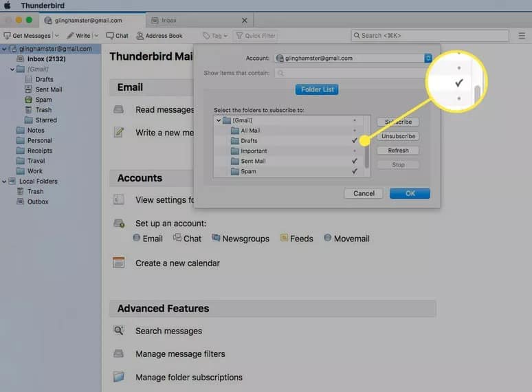Select the Drafts folder in sidebar
Screen dimensions: 532x392
[44, 79]
